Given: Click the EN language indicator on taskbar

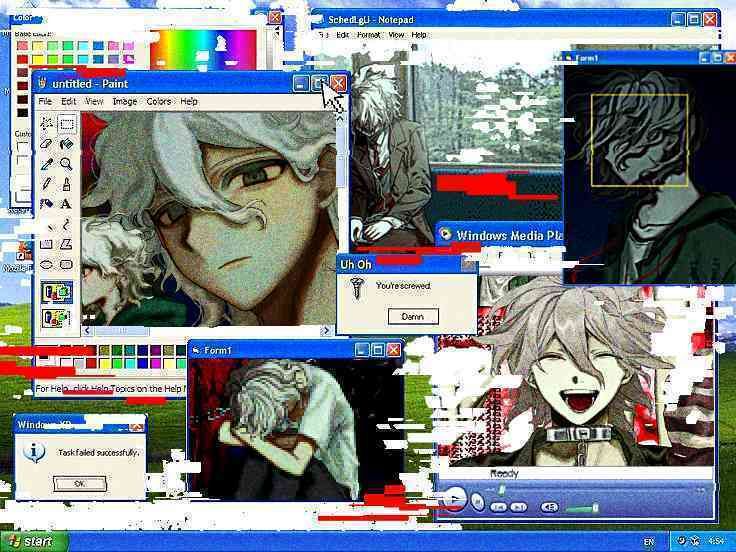Looking at the screenshot, I should 649,542.
